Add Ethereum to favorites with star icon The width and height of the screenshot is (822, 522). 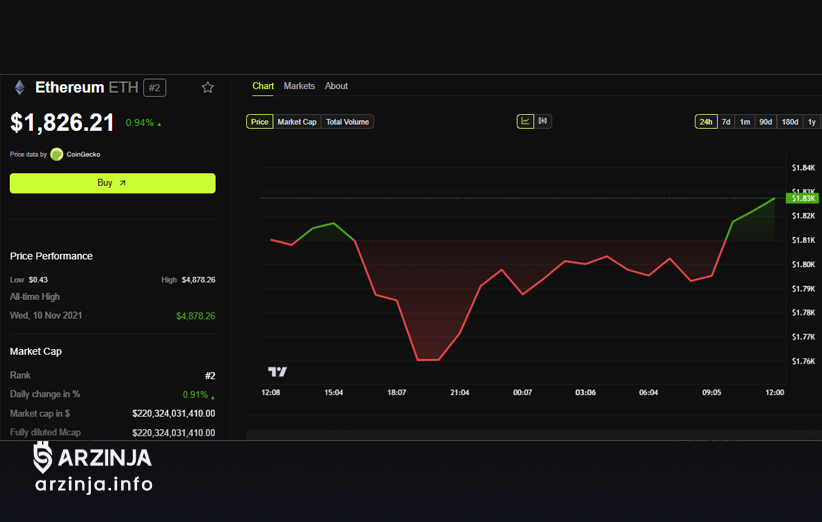[x=208, y=87]
